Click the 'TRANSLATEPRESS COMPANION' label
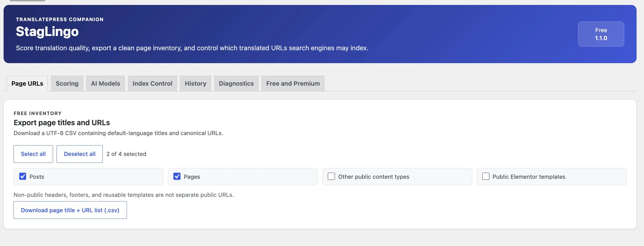This screenshot has width=644, height=246. tap(60, 19)
